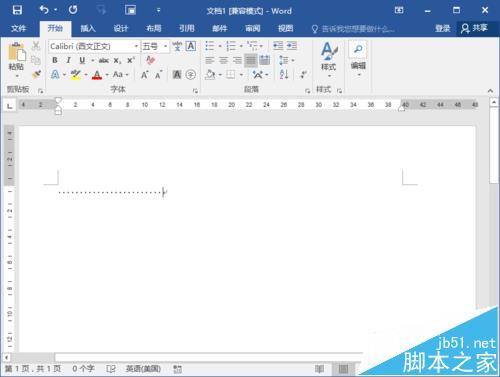Apply distributed alignment
This screenshot has height=377, width=500.
coord(265,60)
